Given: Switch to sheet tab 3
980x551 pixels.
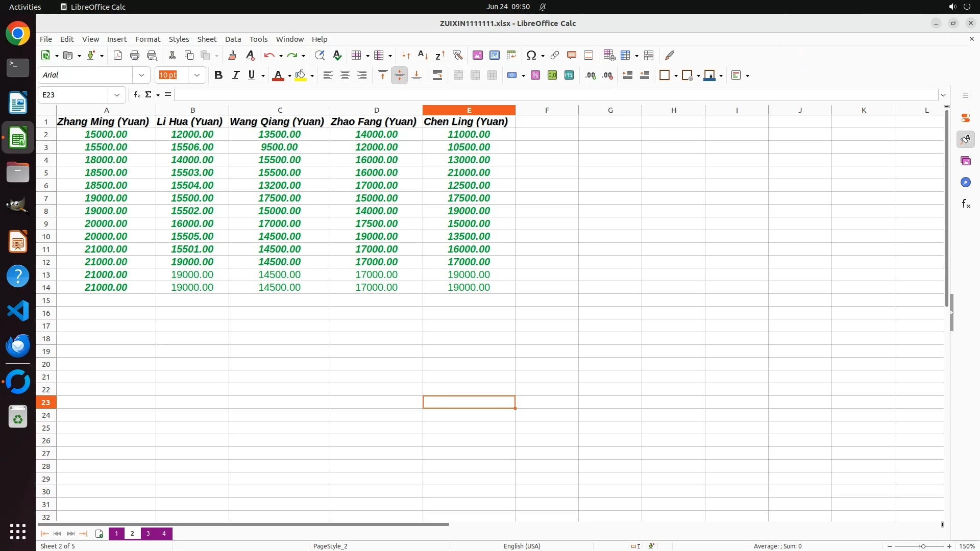Looking at the screenshot, I should 148,533.
